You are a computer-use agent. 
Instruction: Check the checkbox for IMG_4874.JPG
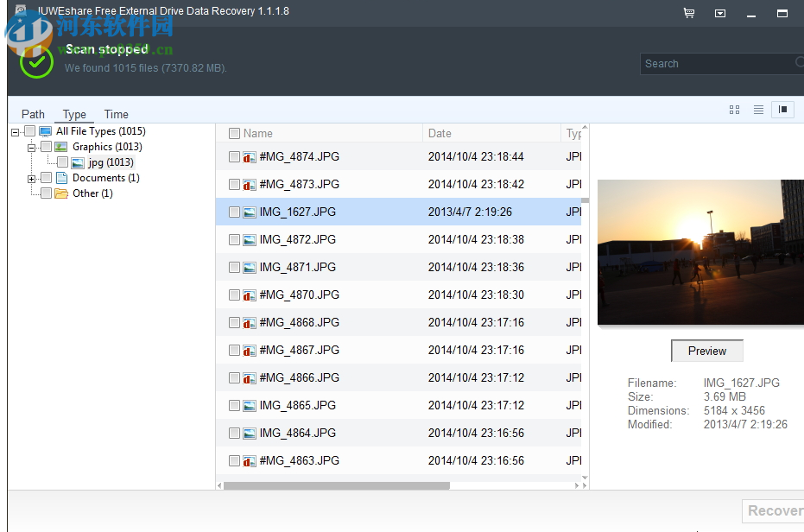pos(233,156)
